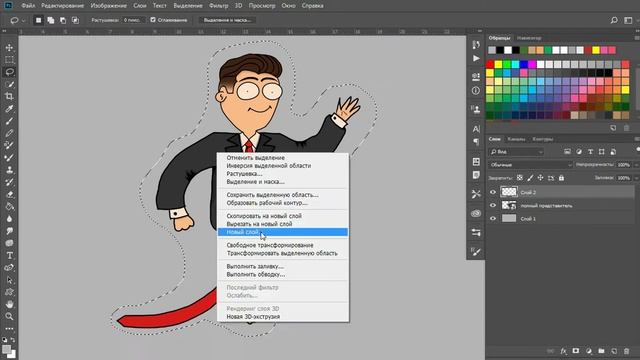Select the Lasso tool in the left toolbar
The width and height of the screenshot is (640, 360).
[9, 72]
